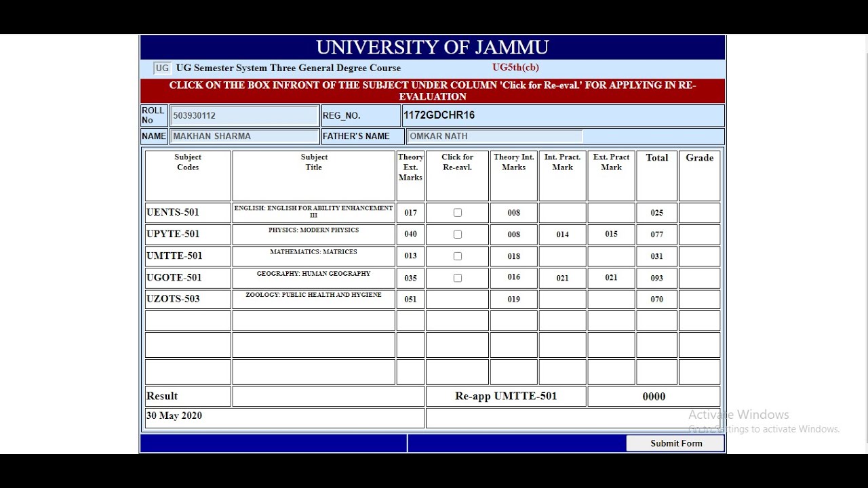Click result value 0000
This screenshot has height=488, width=868.
654,396
